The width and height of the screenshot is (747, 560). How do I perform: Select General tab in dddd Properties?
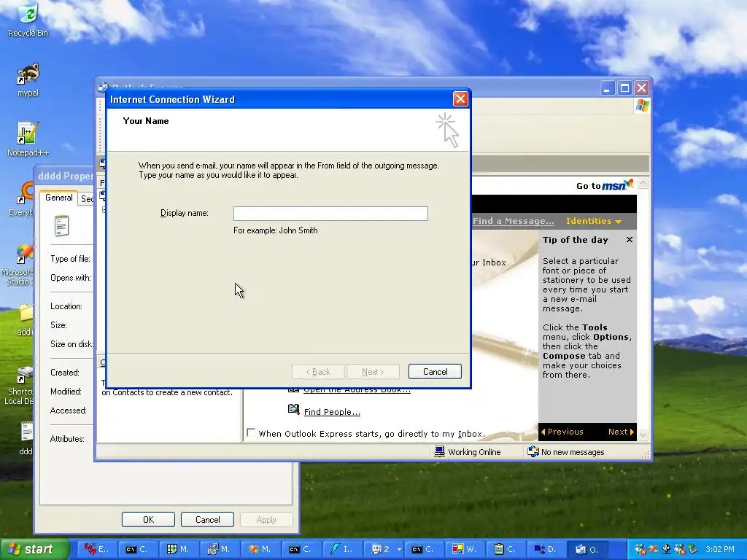point(59,198)
